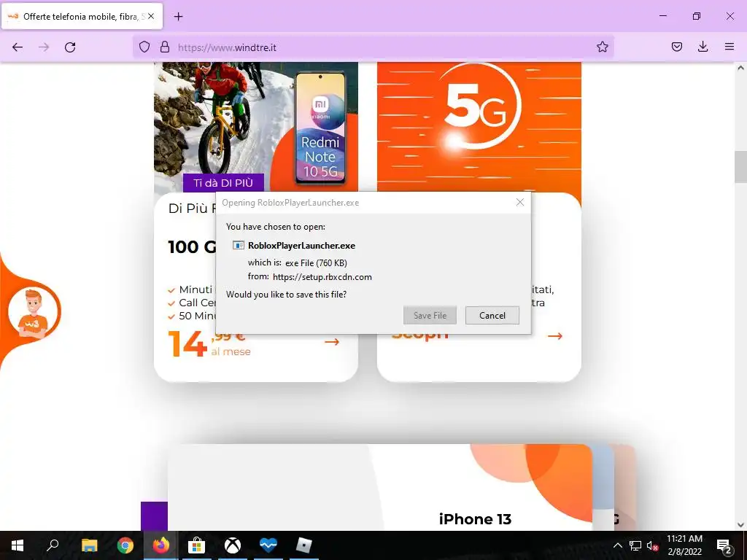This screenshot has height=560, width=747.
Task: Open File Explorer from taskbar
Action: 89,545
